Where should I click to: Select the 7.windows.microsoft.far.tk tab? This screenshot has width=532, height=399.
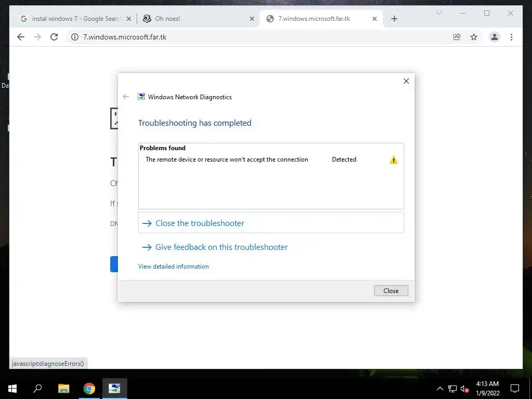(321, 19)
